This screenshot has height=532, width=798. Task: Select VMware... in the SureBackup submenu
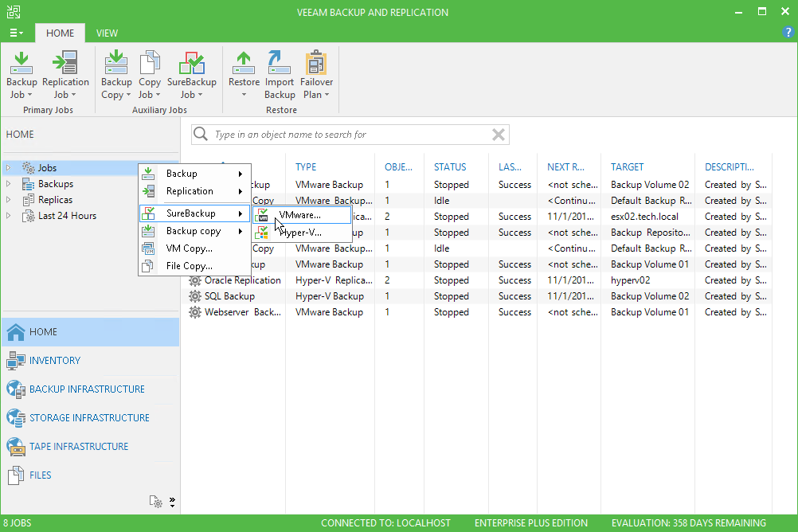[303, 215]
